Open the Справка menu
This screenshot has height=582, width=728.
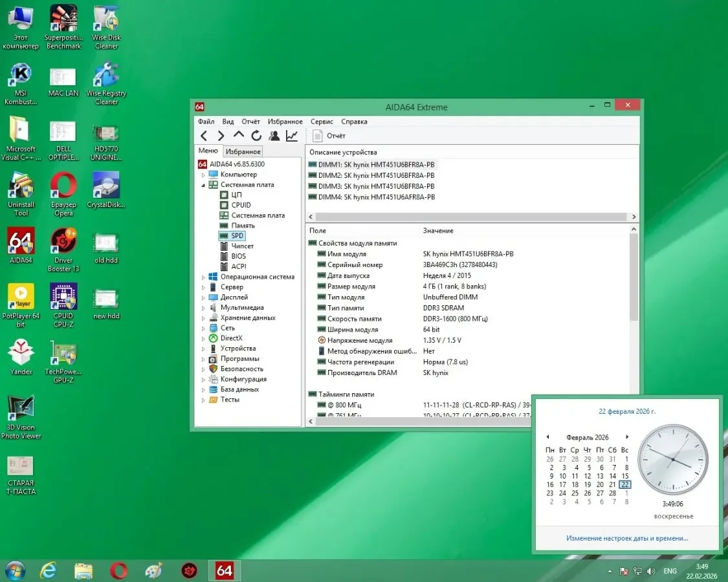pyautogui.click(x=354, y=122)
